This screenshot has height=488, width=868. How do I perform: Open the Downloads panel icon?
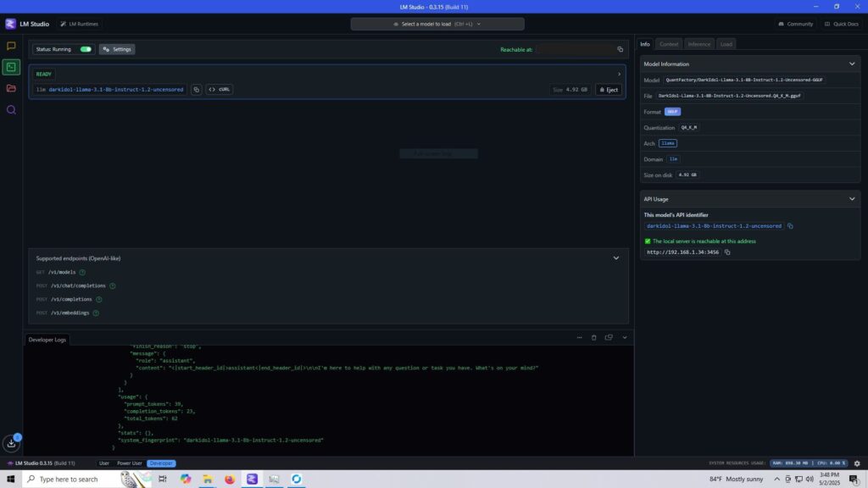point(11,442)
